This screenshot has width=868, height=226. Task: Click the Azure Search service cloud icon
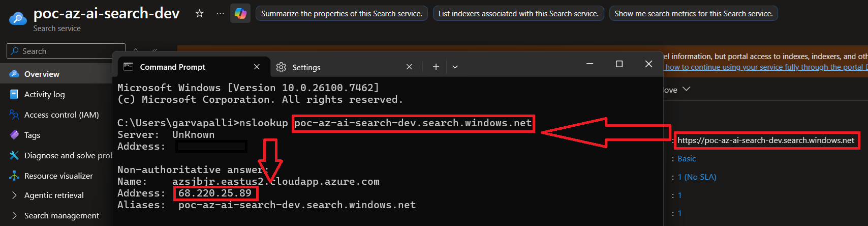click(18, 19)
